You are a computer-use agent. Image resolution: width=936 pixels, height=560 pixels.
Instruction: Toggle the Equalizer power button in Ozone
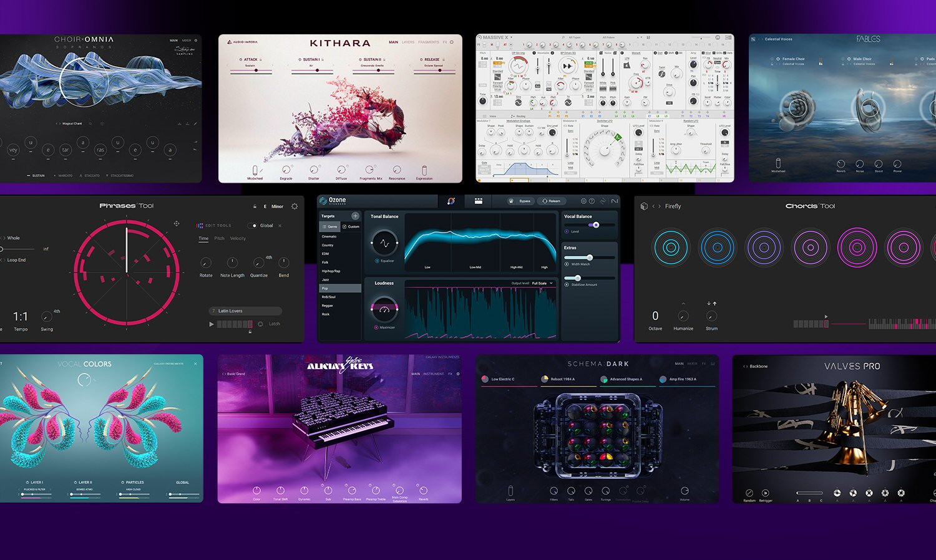[377, 261]
